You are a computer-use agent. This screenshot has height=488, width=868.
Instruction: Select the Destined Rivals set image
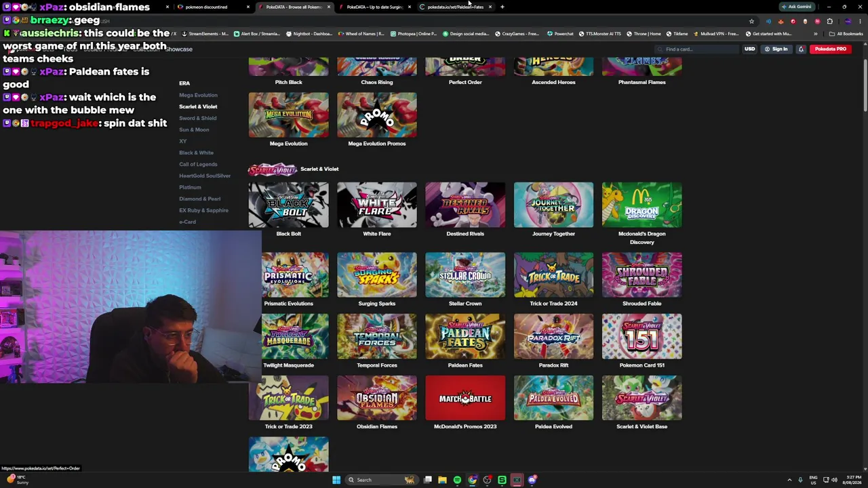pos(465,205)
